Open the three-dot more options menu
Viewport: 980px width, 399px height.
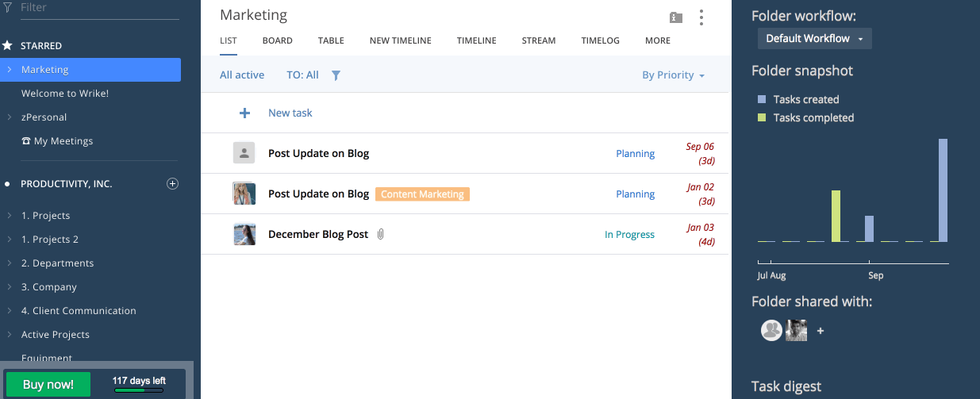coord(701,17)
